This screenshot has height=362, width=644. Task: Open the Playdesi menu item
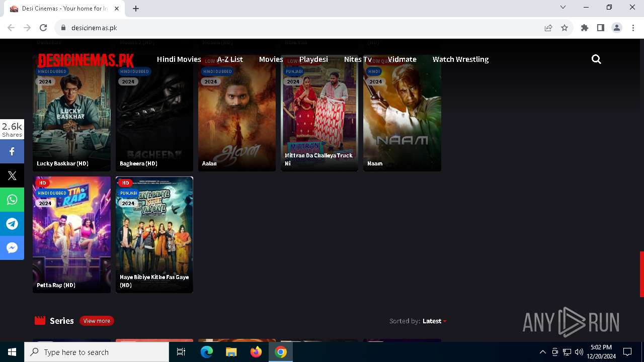313,59
